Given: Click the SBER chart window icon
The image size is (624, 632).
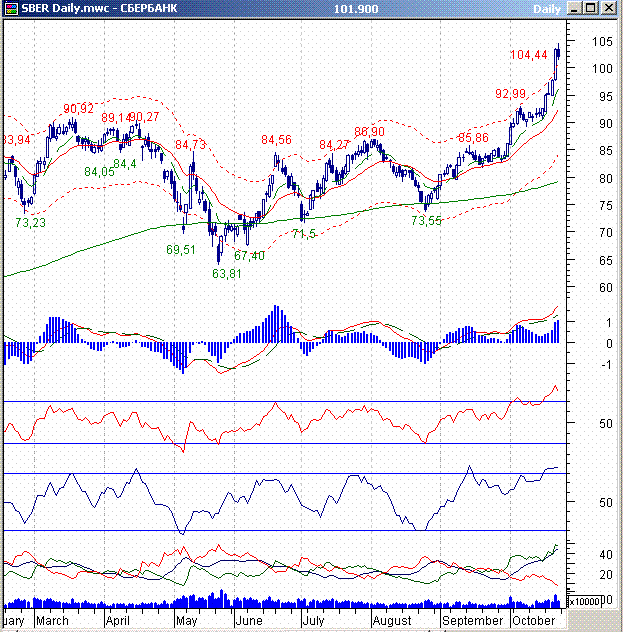Looking at the screenshot, I should (11, 8).
